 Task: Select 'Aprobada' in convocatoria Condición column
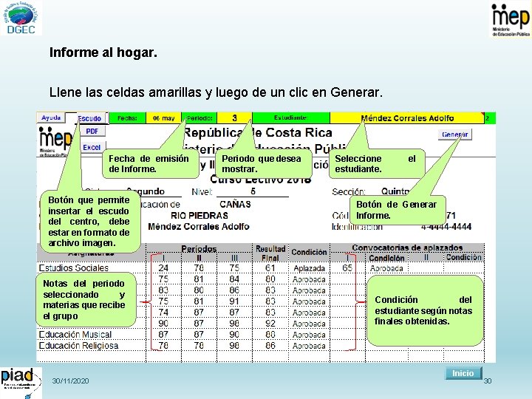[x=386, y=268]
